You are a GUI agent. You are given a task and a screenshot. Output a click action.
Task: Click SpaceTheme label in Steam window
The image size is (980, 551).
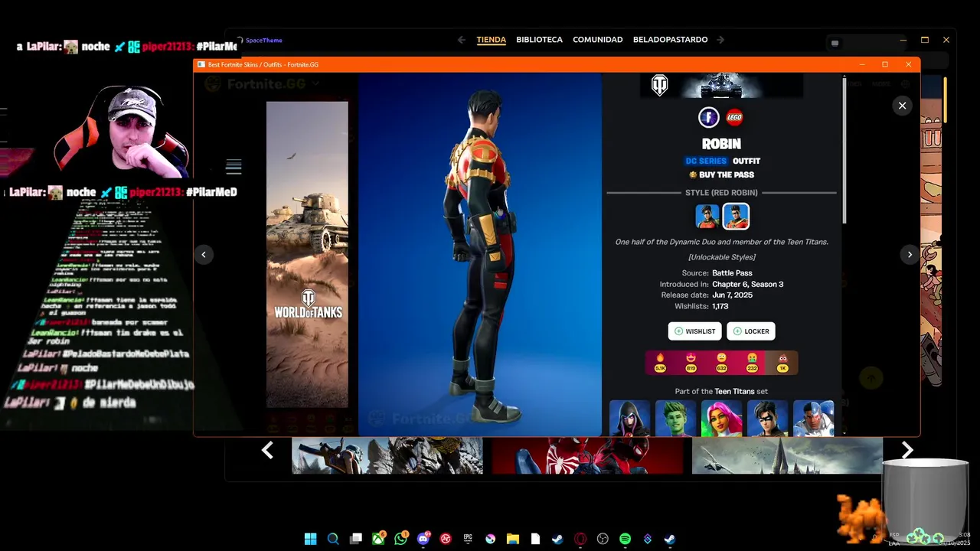coord(264,41)
